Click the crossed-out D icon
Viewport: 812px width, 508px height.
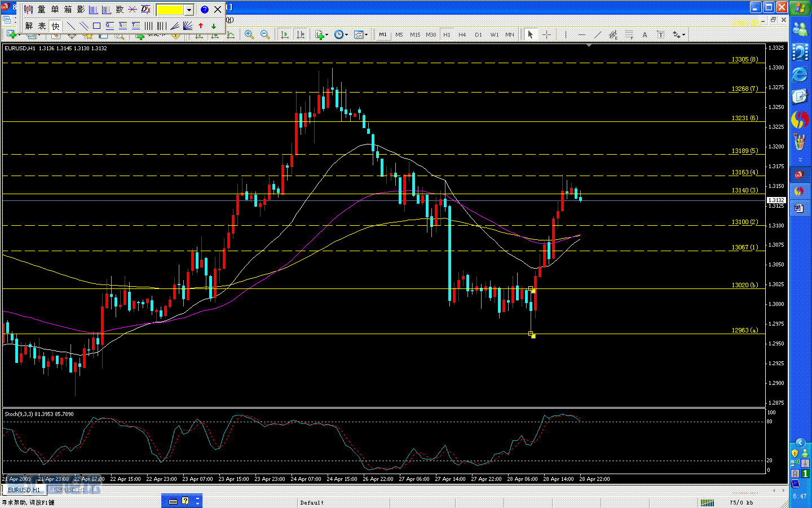tap(145, 10)
